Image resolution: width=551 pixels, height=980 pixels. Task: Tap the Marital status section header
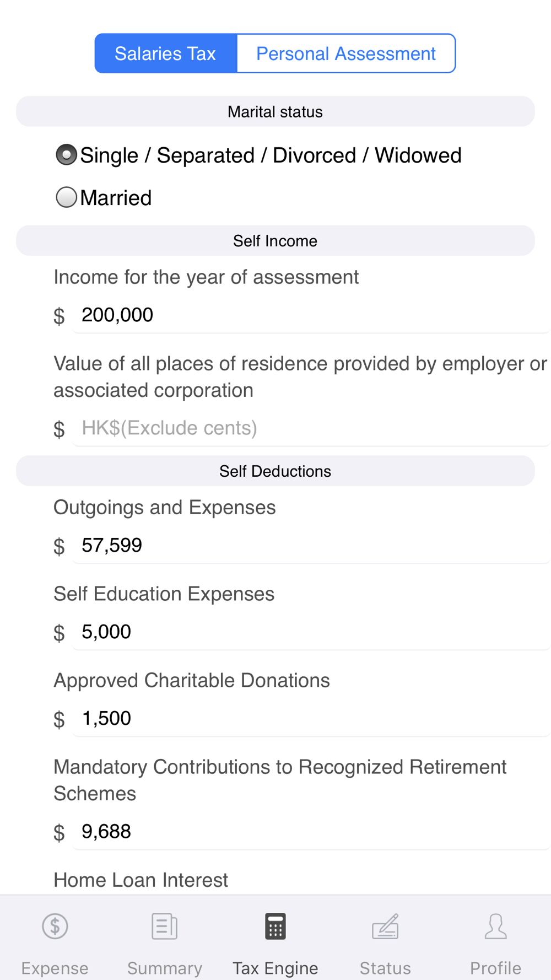(275, 112)
